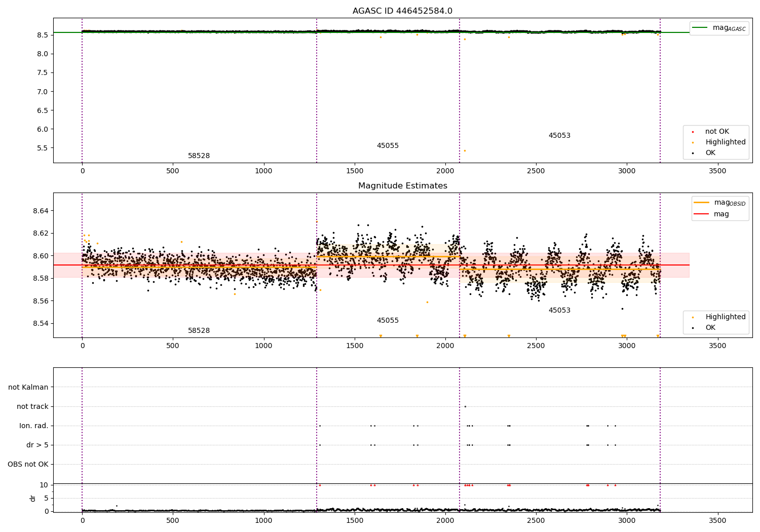Click obsid label 45055 in Magnitude Estimates plot
Viewport: 760px width, 532px height.
click(388, 321)
